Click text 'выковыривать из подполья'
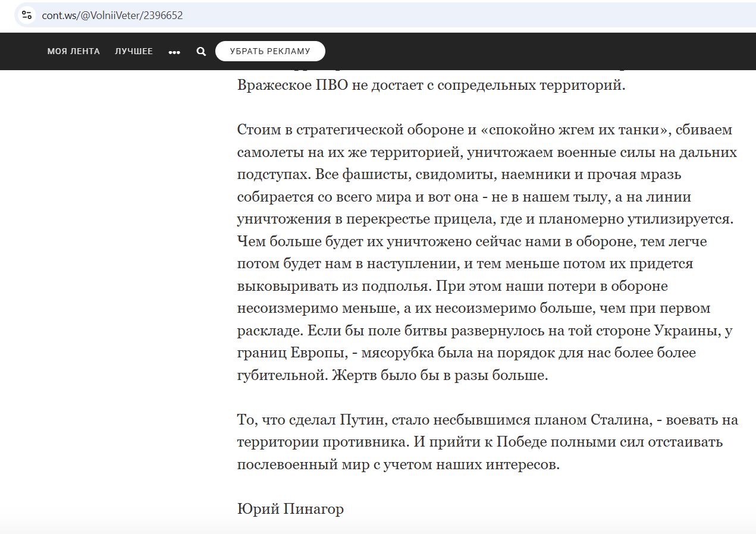The height and width of the screenshot is (534, 756). 334,286
